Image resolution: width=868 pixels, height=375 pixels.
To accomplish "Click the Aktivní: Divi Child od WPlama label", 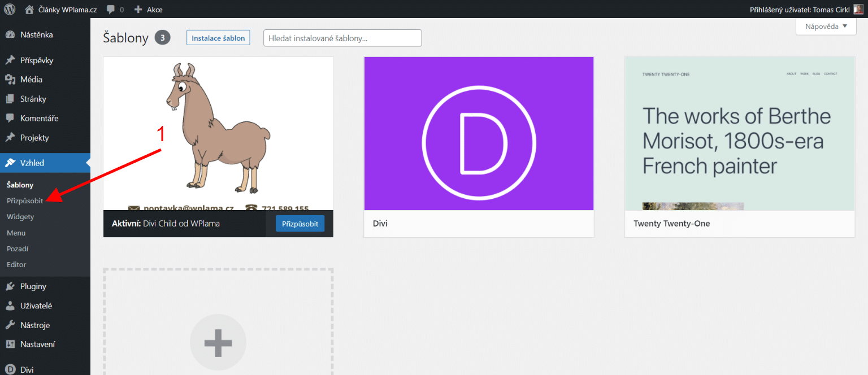I will tap(166, 224).
